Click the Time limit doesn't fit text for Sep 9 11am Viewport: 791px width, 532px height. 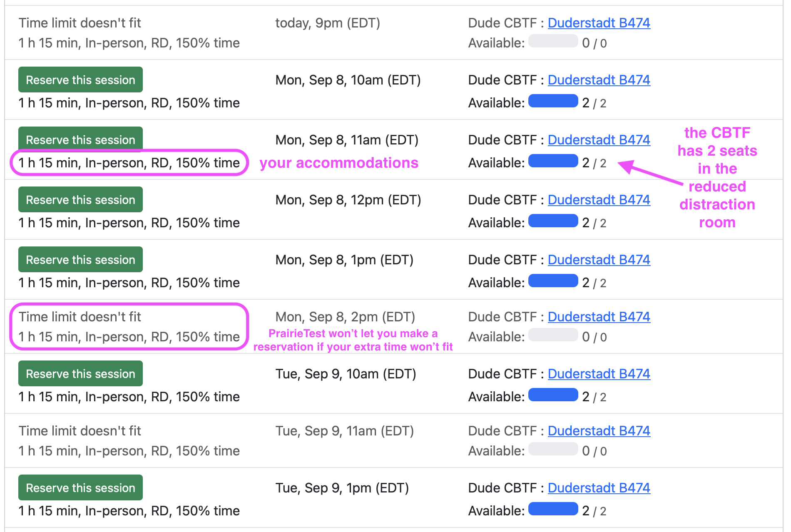pyautogui.click(x=80, y=431)
